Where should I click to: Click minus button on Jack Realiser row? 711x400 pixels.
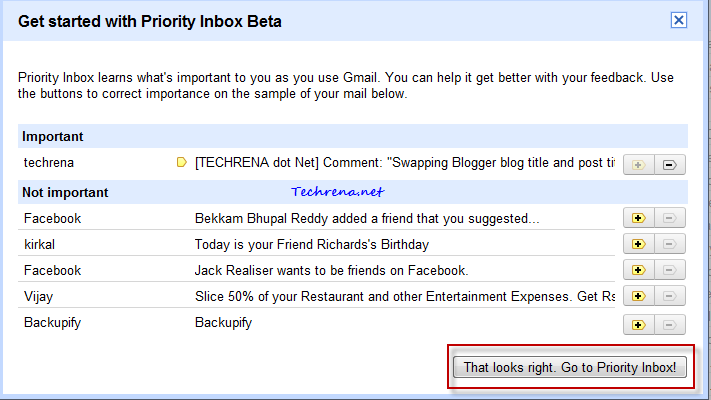click(670, 270)
